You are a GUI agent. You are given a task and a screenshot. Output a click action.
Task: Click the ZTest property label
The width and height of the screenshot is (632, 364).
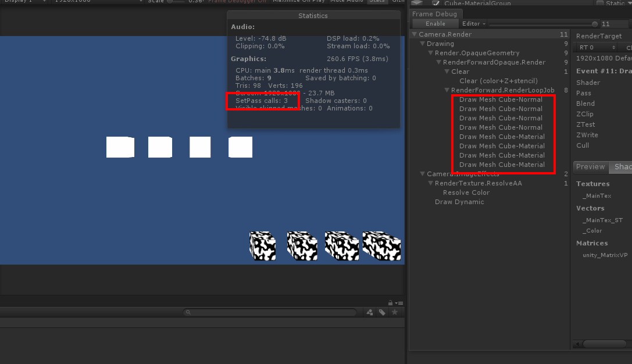585,124
